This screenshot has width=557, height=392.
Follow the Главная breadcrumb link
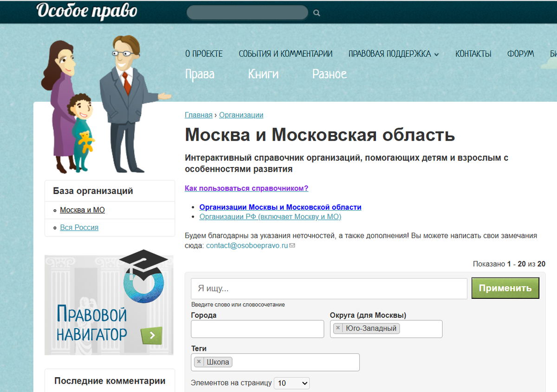pos(198,115)
